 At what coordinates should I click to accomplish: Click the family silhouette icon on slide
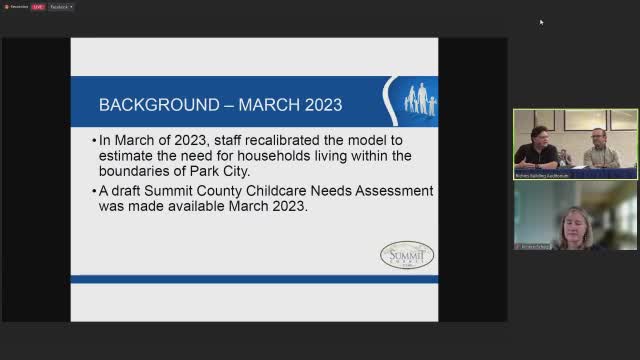click(x=420, y=99)
